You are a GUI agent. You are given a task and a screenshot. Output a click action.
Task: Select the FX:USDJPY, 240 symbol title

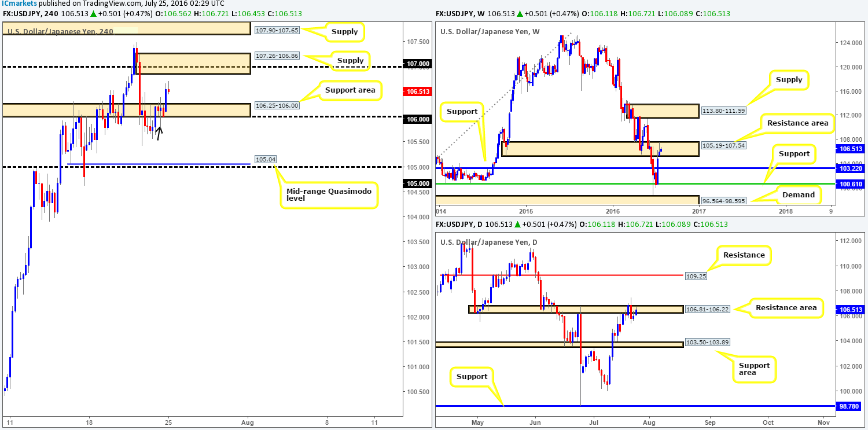(30, 14)
